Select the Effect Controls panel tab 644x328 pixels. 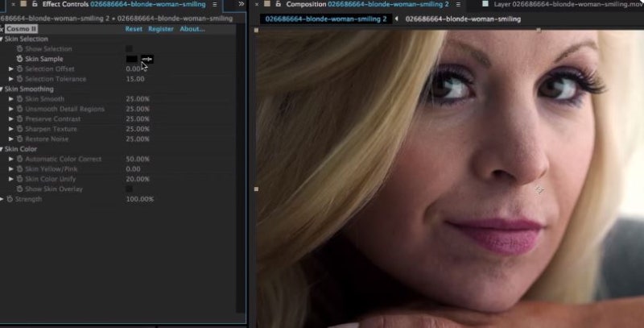click(x=124, y=4)
